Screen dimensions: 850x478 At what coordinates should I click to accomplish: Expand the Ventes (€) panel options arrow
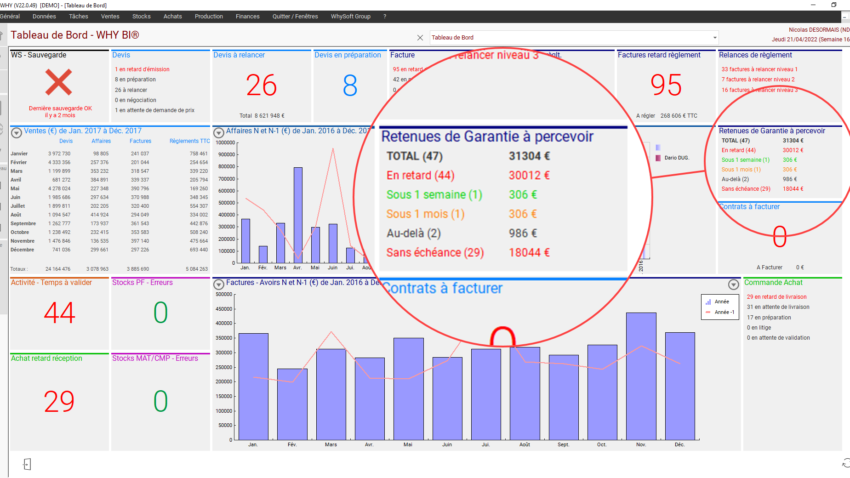16,132
